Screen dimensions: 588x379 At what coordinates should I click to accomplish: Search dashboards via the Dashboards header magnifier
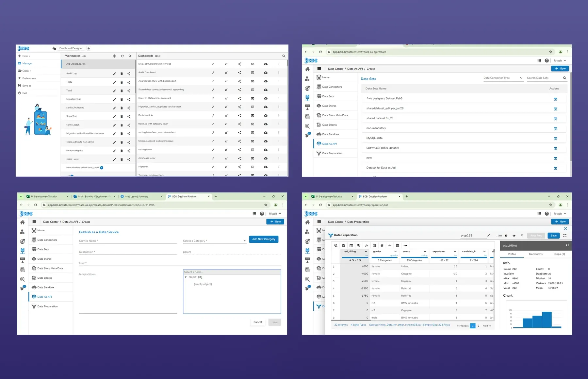tap(284, 56)
